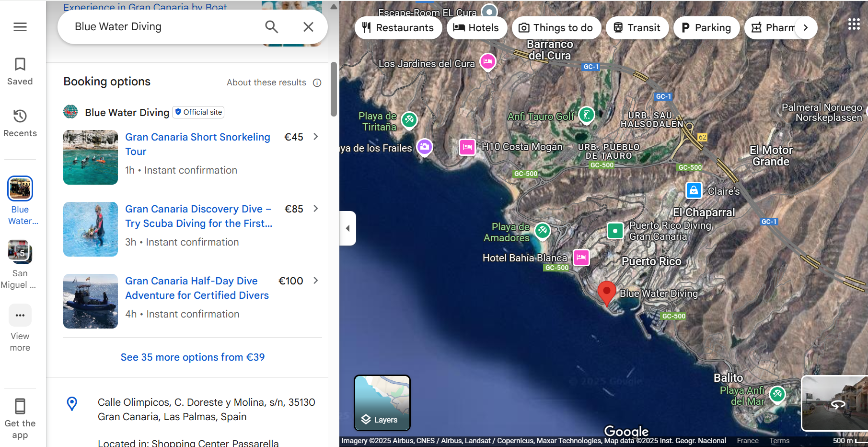Expand the Half-Day Dive Adventure option
868x447 pixels.
coord(315,281)
